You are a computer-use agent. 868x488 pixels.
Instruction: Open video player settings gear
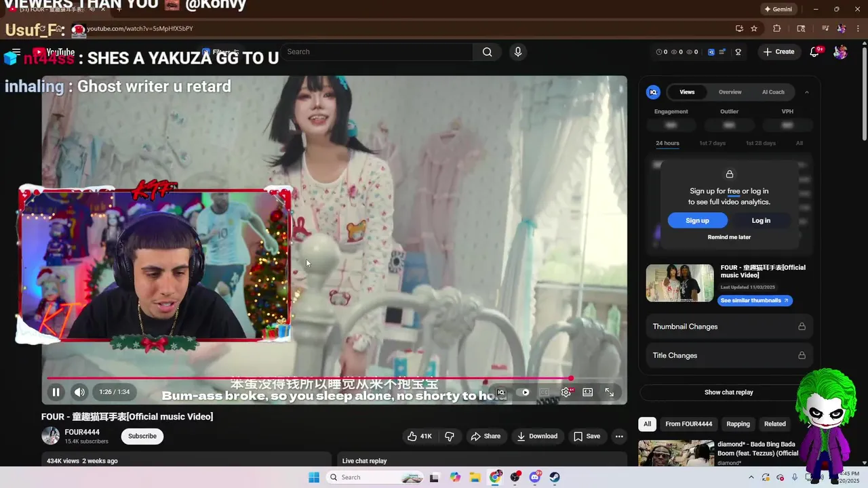tap(566, 392)
